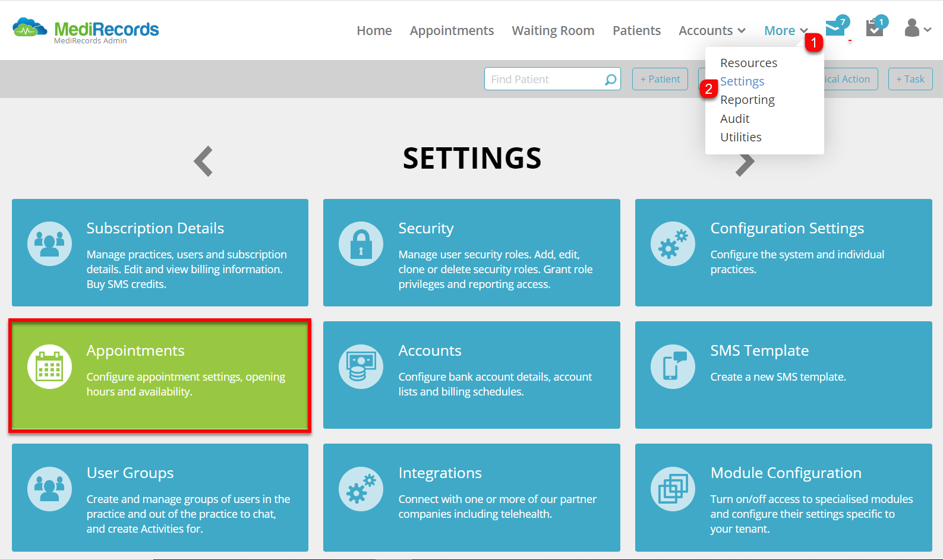943x560 pixels.
Task: Click the Subscription Details people icon
Action: coord(49,243)
